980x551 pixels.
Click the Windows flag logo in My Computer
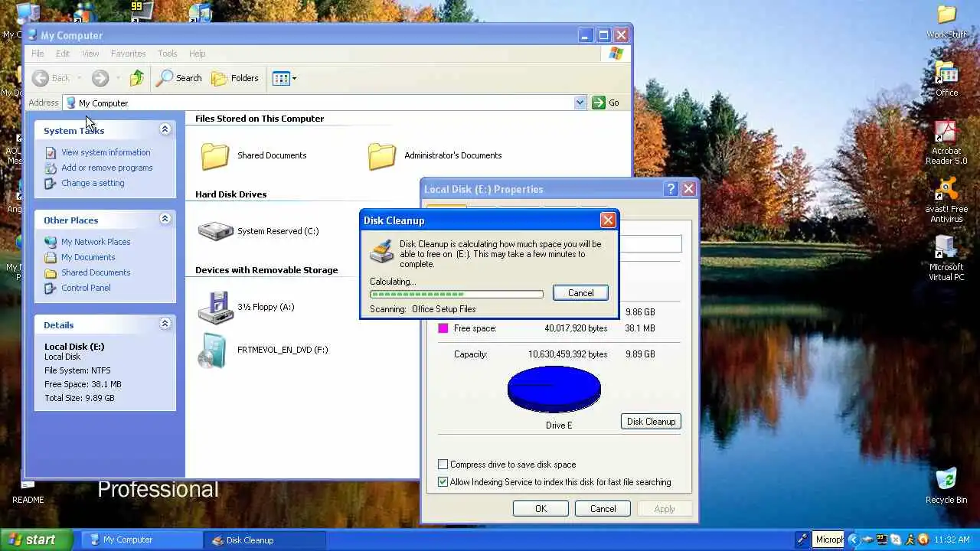616,54
